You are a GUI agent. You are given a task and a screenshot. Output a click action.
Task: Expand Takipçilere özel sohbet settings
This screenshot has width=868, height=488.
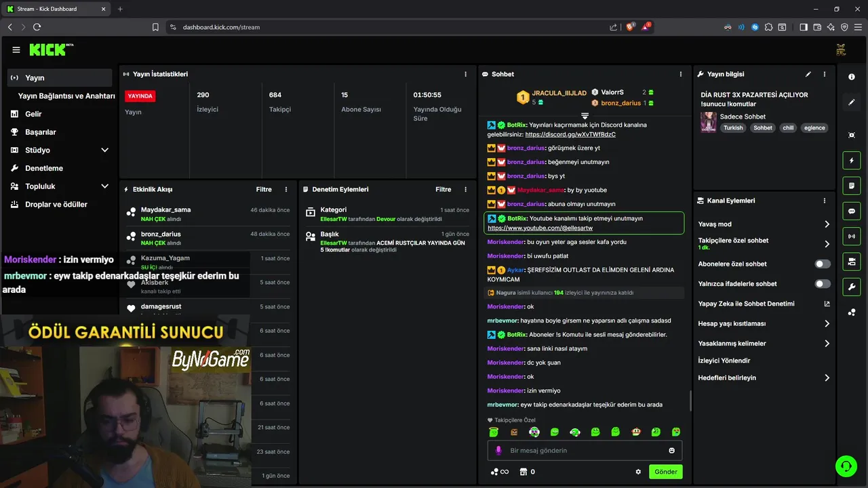[x=764, y=243]
